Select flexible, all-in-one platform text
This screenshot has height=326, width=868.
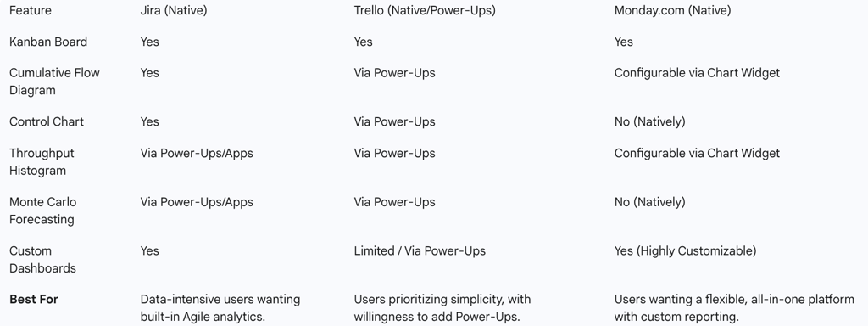click(734, 308)
